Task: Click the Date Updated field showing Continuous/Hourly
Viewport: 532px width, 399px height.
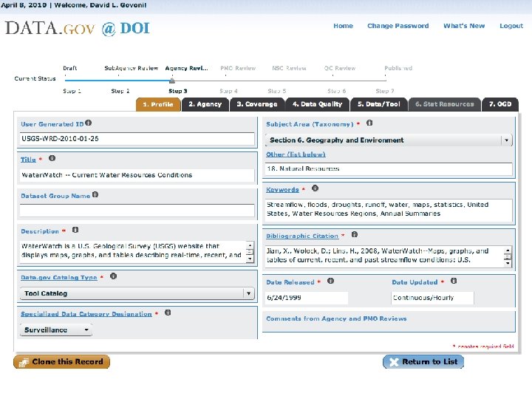Action: [432, 298]
